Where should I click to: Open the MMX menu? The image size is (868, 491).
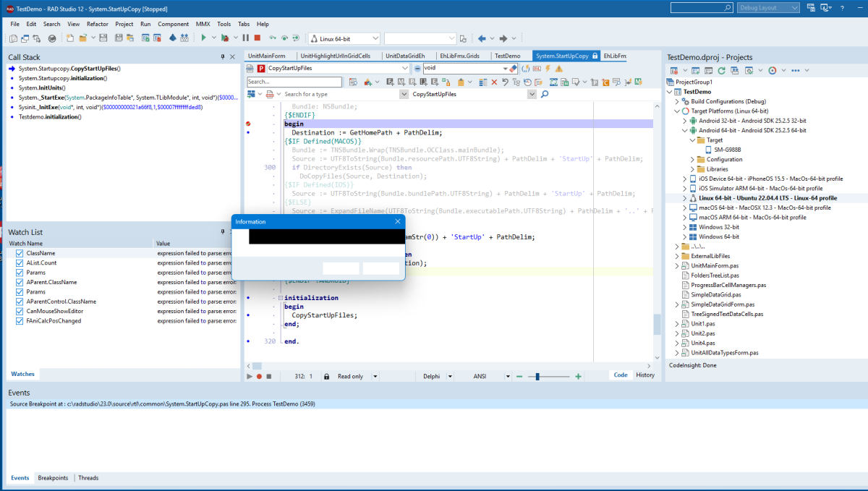pos(203,24)
